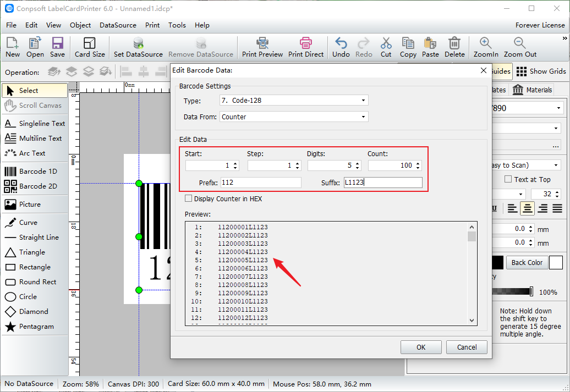
Task: Click the black foreground color swatch
Action: (x=497, y=262)
